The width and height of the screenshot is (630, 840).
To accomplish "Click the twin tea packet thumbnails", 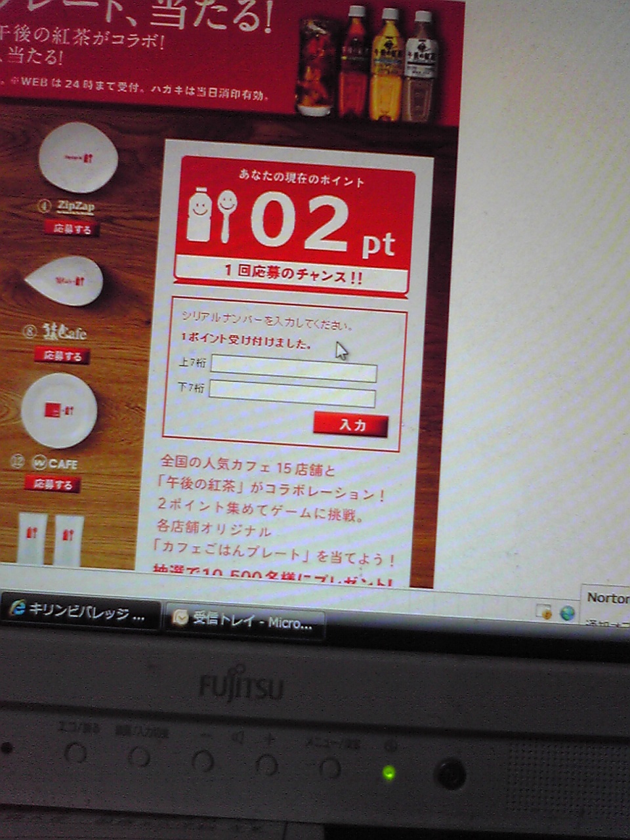I will [51, 539].
